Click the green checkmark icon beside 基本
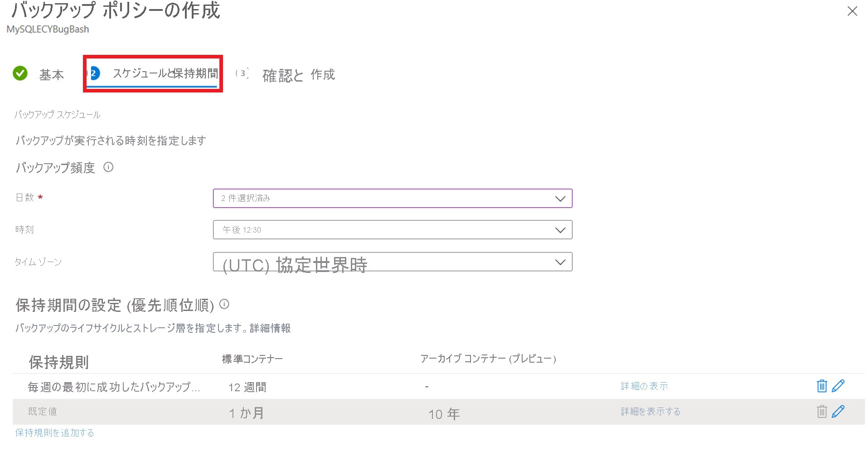The height and width of the screenshot is (476, 868). click(x=20, y=73)
